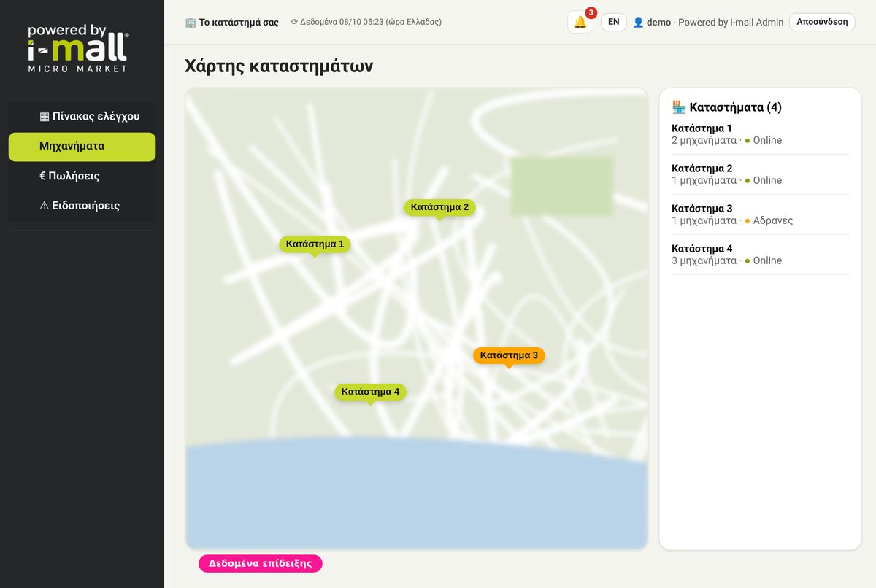The width and height of the screenshot is (876, 588).
Task: Click the i-mall Micro Market logo
Action: click(78, 48)
